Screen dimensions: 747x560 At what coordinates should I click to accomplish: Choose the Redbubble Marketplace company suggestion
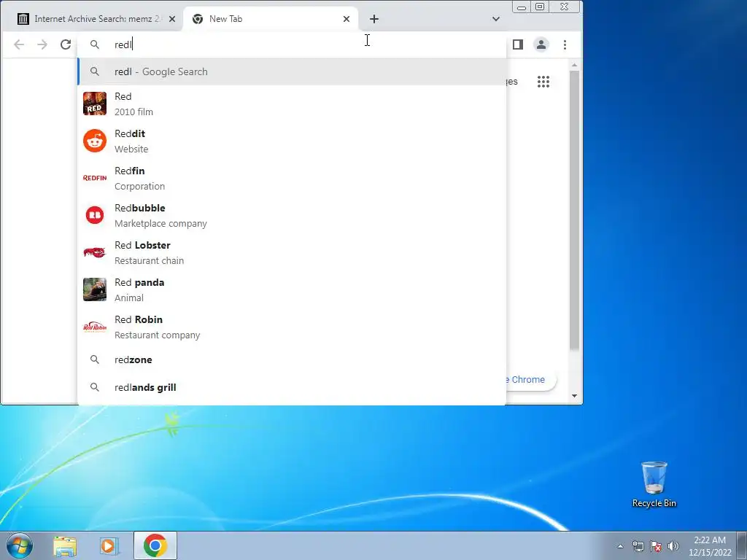pos(292,215)
